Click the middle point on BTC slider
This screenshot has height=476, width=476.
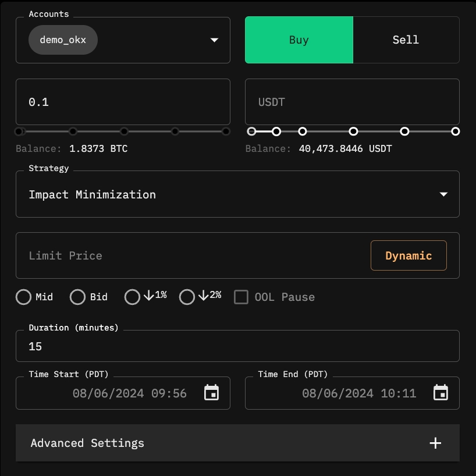pos(124,132)
